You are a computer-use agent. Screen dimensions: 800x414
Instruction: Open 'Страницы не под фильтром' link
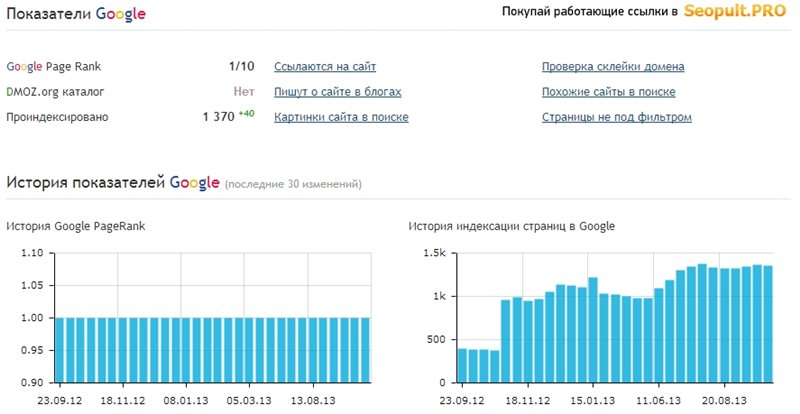pos(616,117)
